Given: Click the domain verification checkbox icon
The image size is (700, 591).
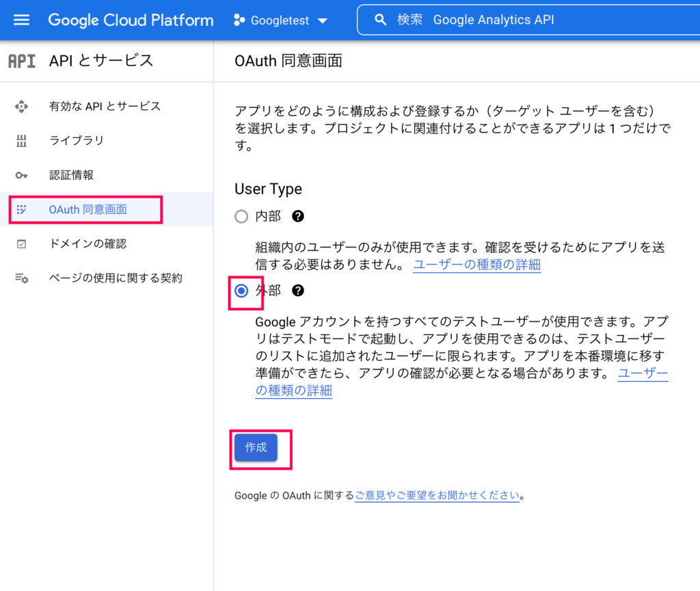Looking at the screenshot, I should coord(21,244).
